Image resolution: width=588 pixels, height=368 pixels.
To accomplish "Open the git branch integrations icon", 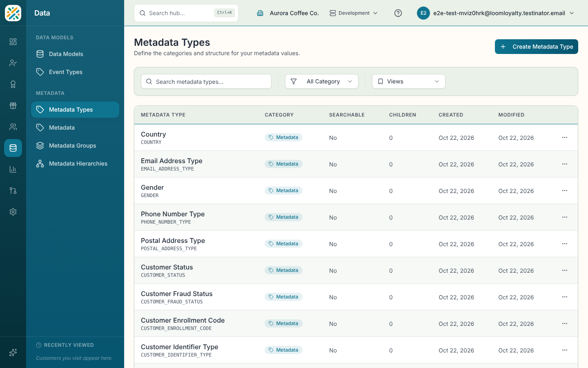I will click(x=13, y=191).
